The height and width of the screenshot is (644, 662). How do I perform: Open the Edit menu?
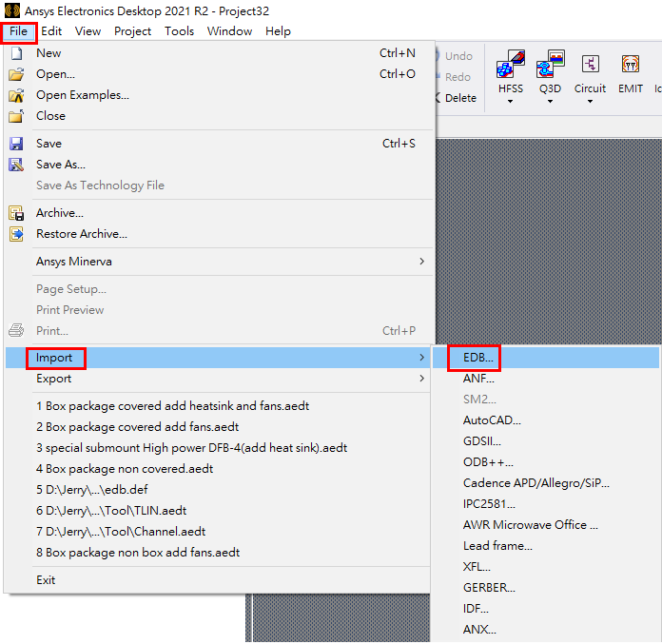[51, 31]
